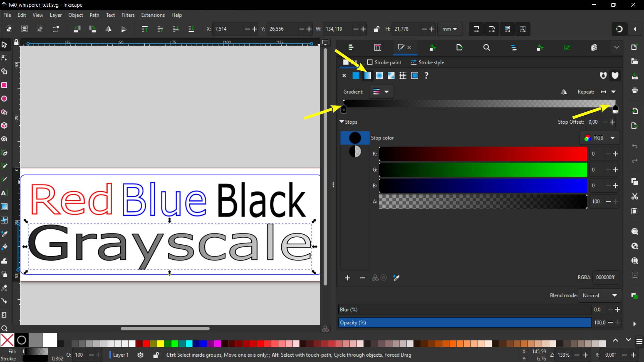The width and height of the screenshot is (644, 362).
Task: Open the Gradient presets dropdown
Action: tap(381, 92)
